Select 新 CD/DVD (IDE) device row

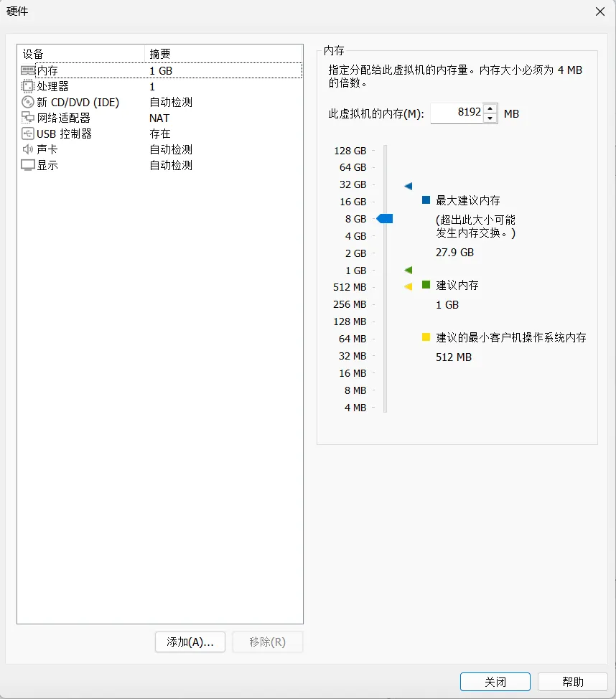point(159,102)
